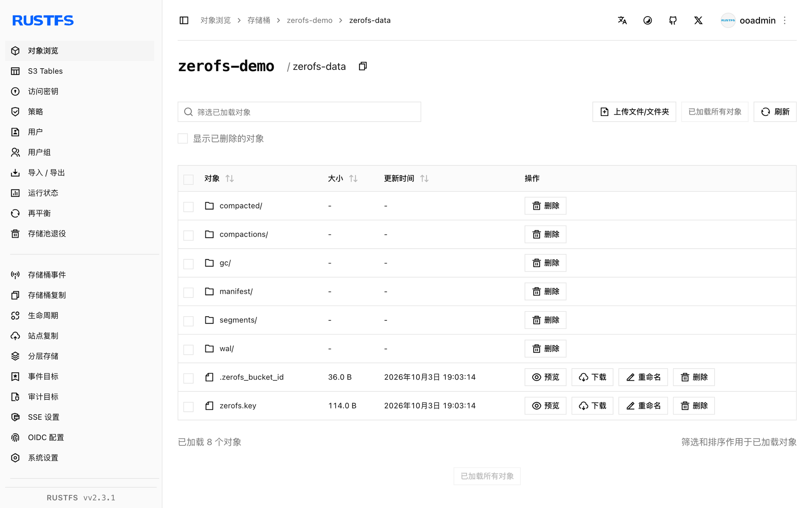The height and width of the screenshot is (508, 812).
Task: Preview the .zerofs_bucket_id file
Action: [545, 377]
